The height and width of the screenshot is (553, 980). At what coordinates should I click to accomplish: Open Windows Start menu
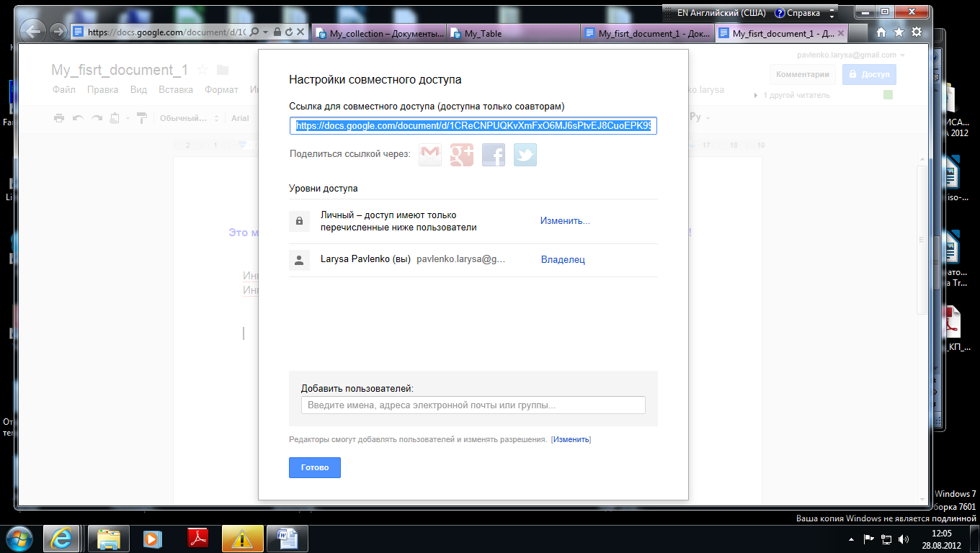[x=19, y=538]
